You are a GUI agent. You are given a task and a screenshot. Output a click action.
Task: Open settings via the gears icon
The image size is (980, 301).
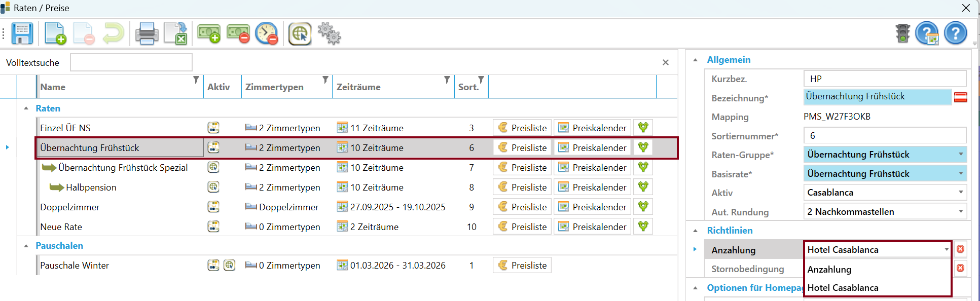[x=330, y=34]
